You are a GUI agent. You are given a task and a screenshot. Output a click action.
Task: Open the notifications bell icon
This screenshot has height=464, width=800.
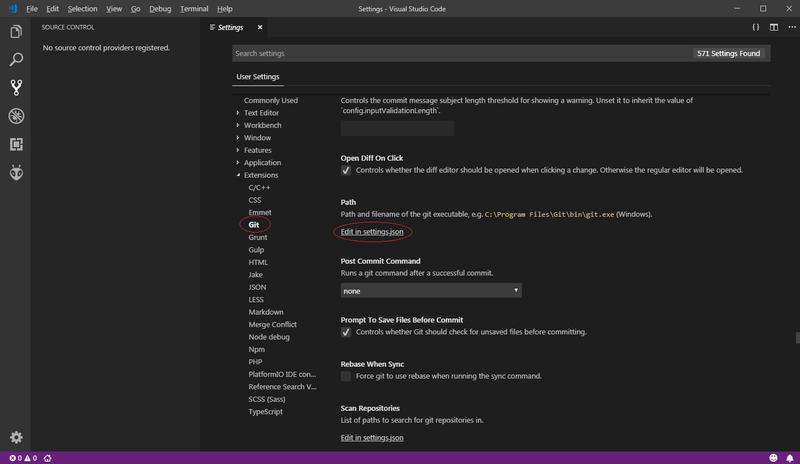(x=790, y=458)
